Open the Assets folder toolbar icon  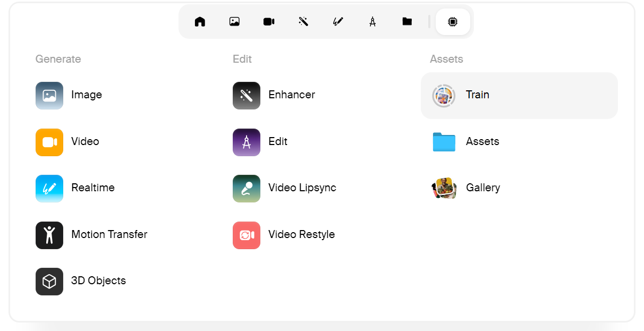point(407,22)
